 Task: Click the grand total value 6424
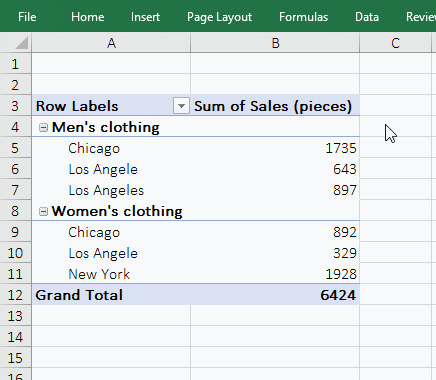[338, 295]
